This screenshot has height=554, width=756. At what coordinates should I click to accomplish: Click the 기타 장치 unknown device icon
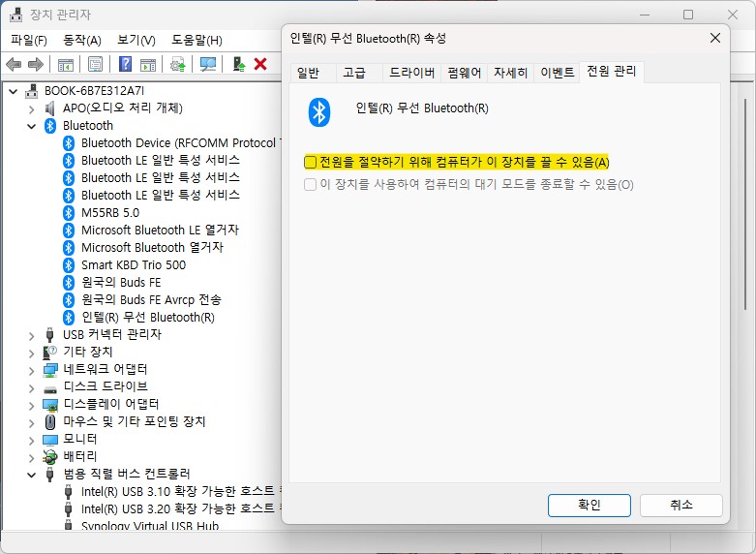click(x=49, y=353)
